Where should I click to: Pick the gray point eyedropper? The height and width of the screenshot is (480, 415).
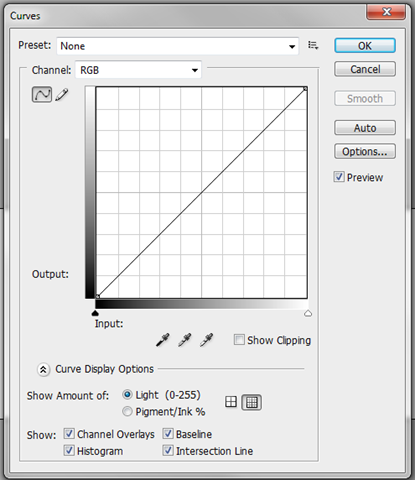185,340
